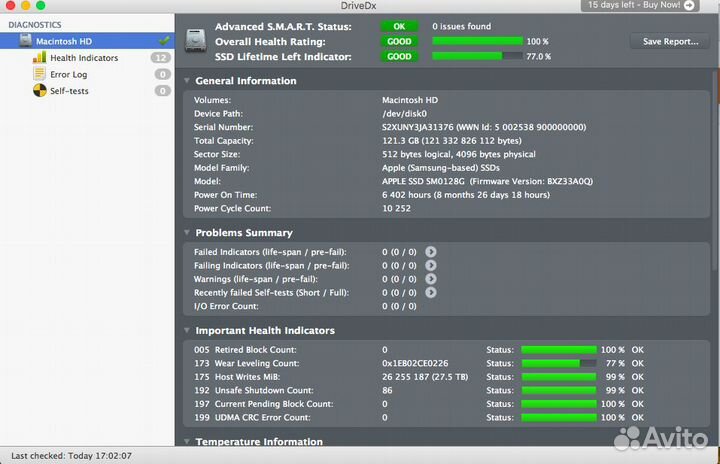Click the Health Indicators bar chart icon

[40, 58]
